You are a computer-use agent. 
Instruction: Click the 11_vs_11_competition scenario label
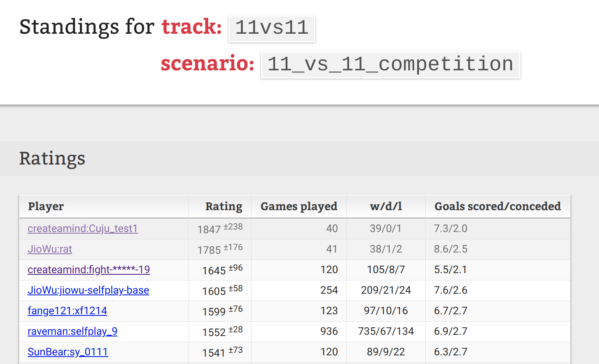390,65
